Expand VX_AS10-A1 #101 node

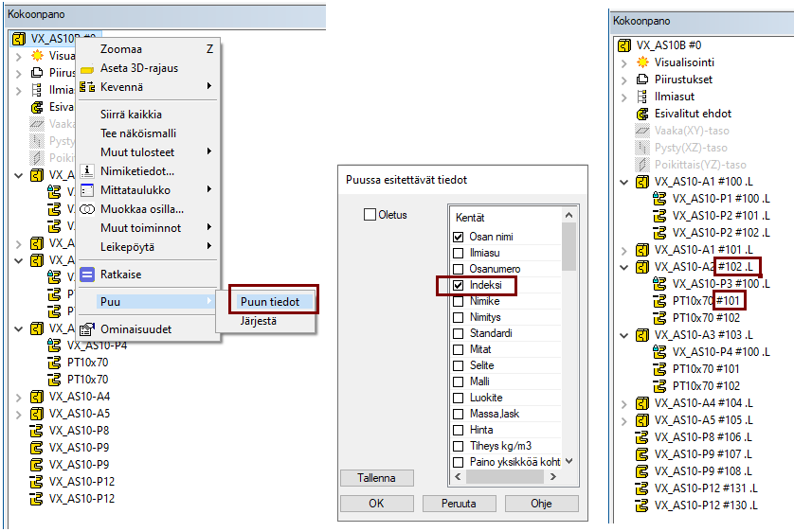point(623,250)
